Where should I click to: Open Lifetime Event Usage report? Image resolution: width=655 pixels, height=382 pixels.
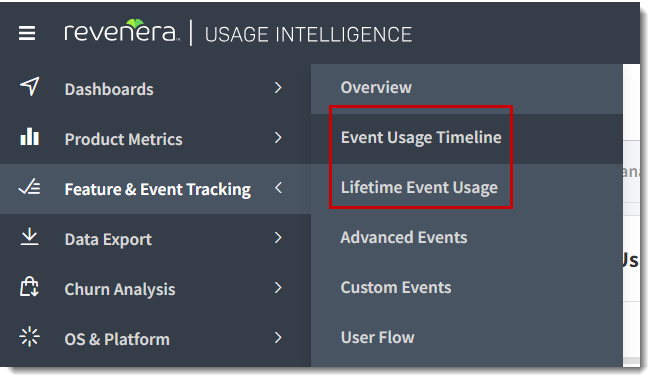pos(467,188)
